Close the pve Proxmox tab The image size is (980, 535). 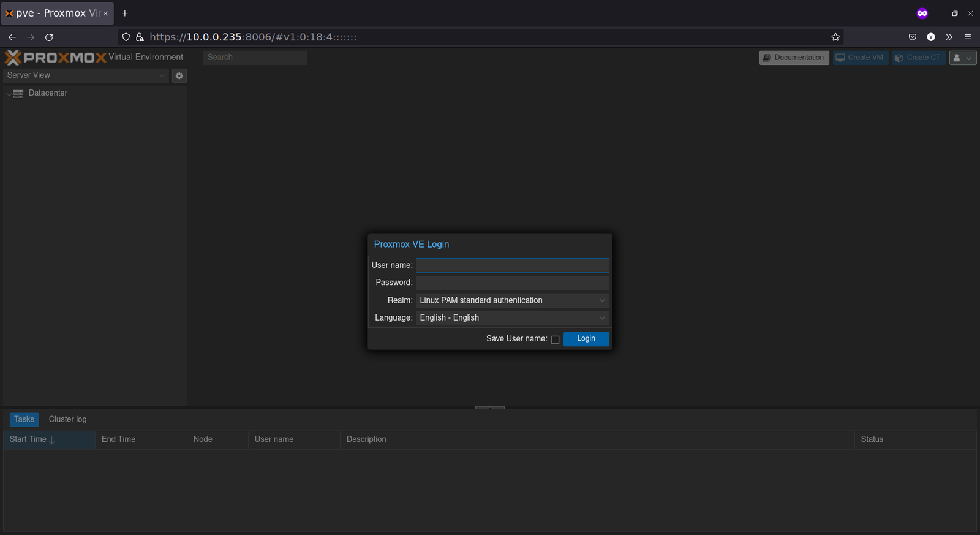click(105, 13)
